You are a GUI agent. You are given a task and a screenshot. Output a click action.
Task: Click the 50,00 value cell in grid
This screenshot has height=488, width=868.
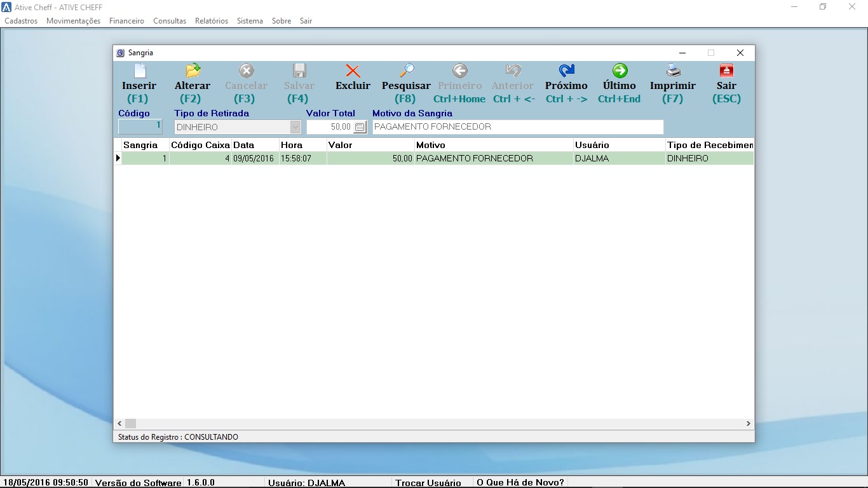(x=370, y=158)
